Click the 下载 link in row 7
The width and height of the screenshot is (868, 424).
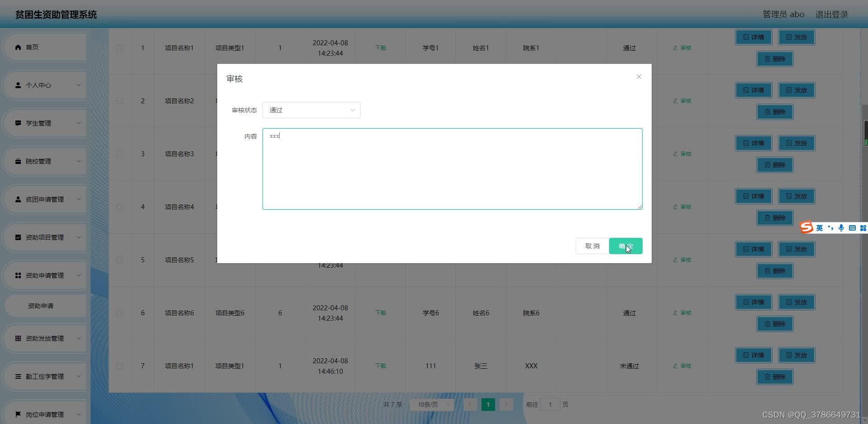[x=381, y=366]
